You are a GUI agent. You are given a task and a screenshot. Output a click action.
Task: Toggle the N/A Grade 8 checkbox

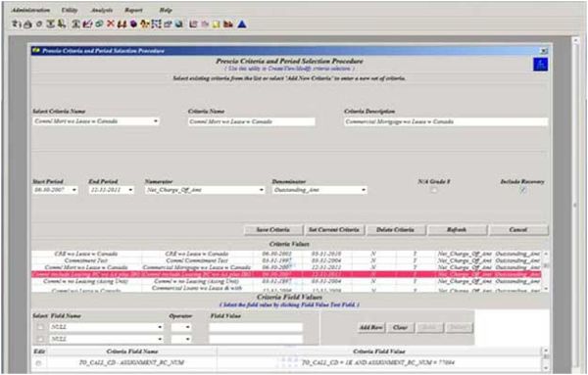point(434,190)
